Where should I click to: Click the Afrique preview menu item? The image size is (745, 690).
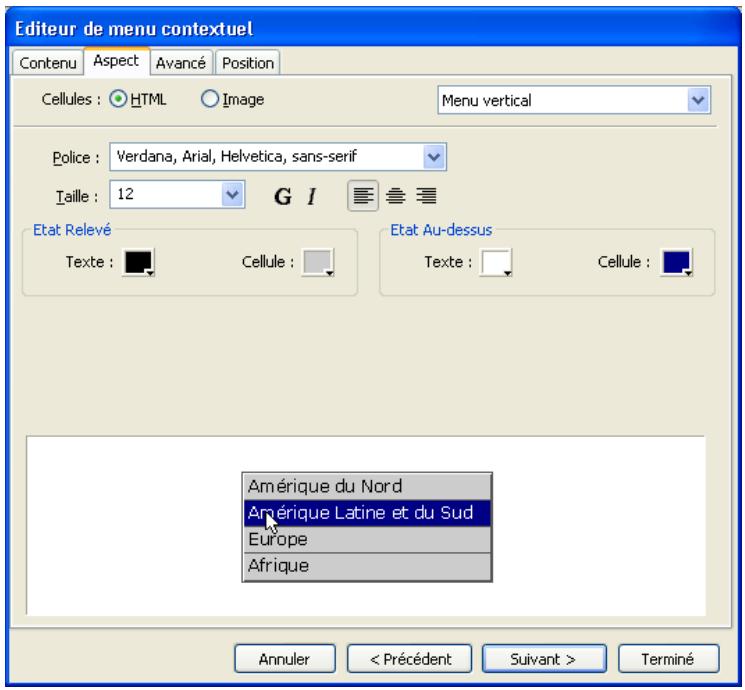click(x=367, y=566)
